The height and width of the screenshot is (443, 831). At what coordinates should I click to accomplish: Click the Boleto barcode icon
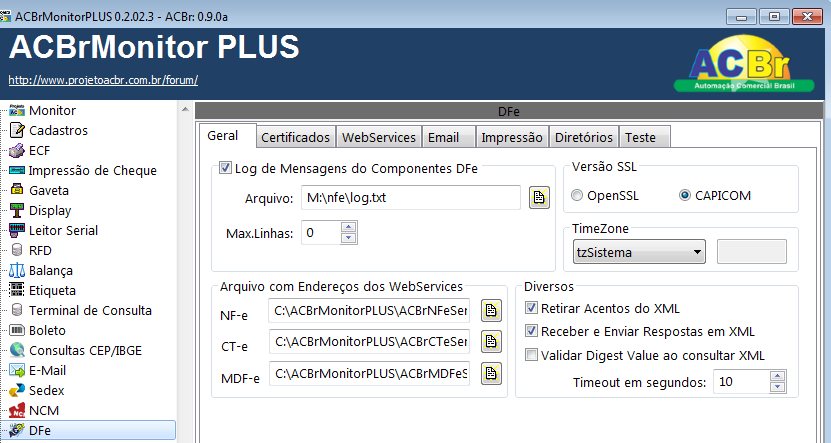click(17, 330)
